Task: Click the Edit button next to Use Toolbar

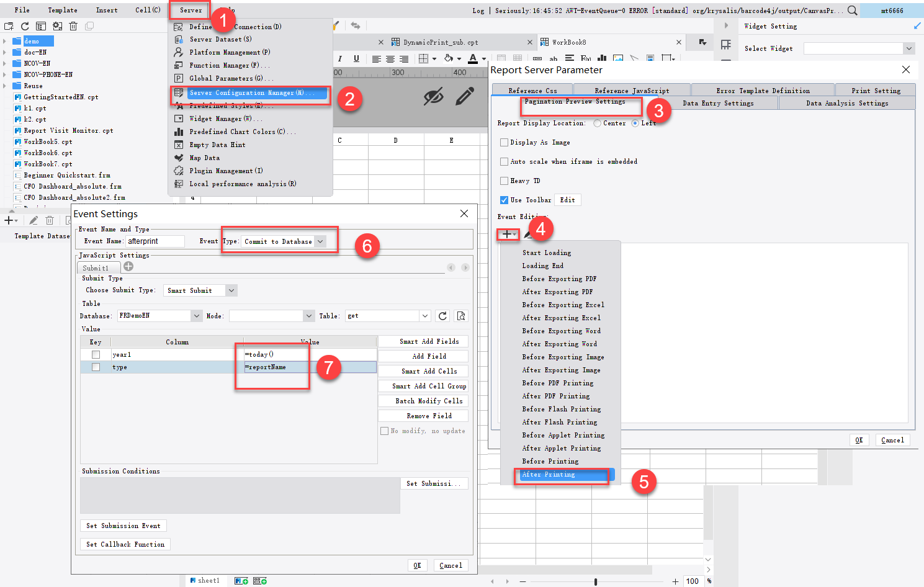Action: (x=567, y=200)
